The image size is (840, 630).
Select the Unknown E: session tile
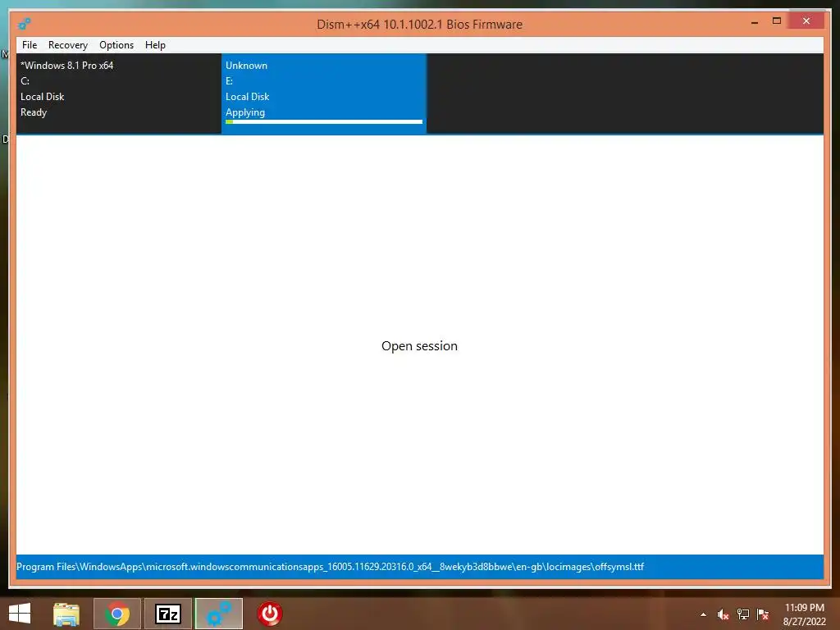(323, 94)
